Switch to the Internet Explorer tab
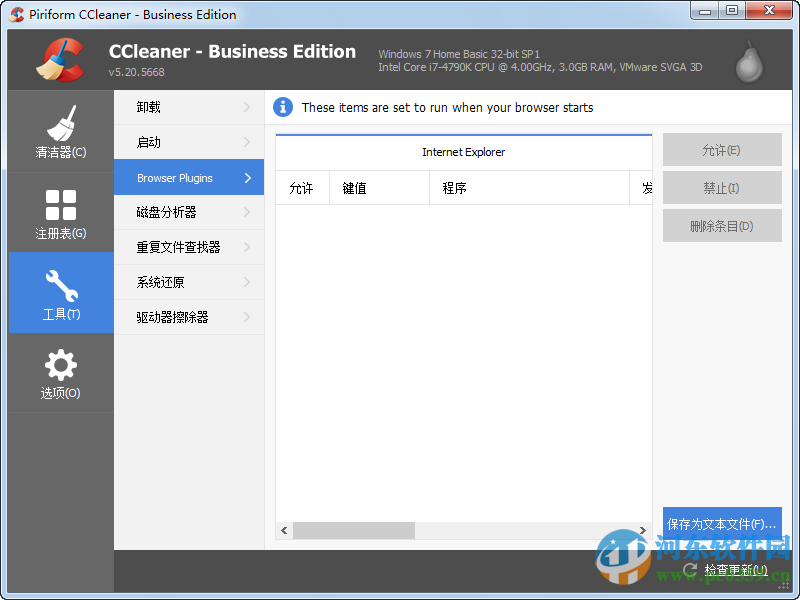Image resolution: width=800 pixels, height=600 pixels. (x=464, y=152)
